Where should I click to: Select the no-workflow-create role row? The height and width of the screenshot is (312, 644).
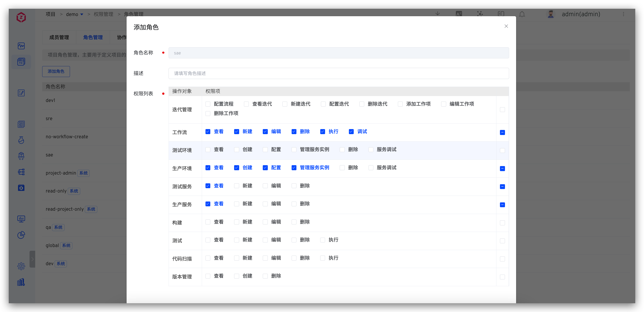click(85, 137)
